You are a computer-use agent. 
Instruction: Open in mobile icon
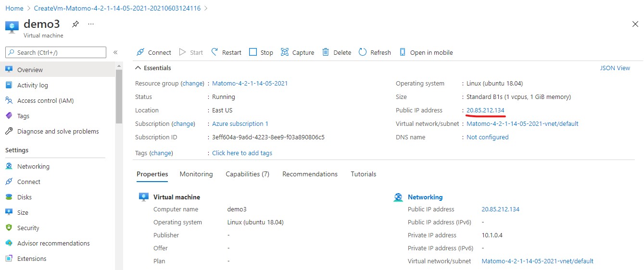[403, 52]
